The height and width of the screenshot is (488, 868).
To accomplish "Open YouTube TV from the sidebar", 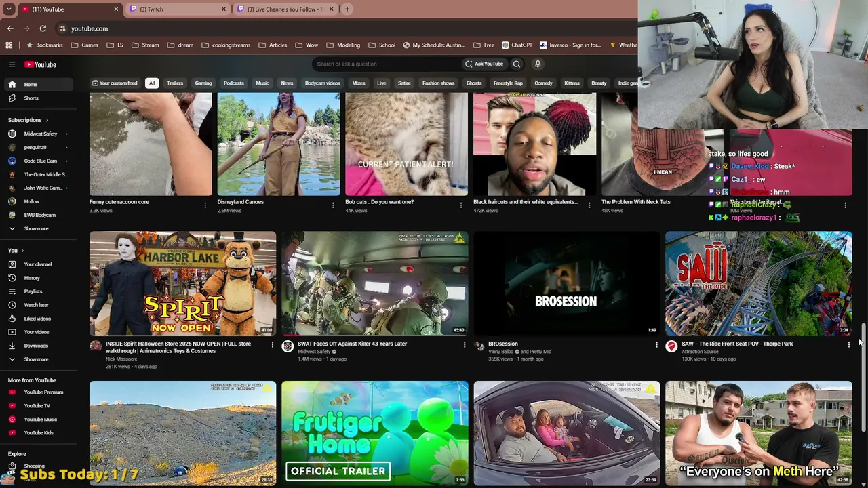I will click(x=38, y=405).
